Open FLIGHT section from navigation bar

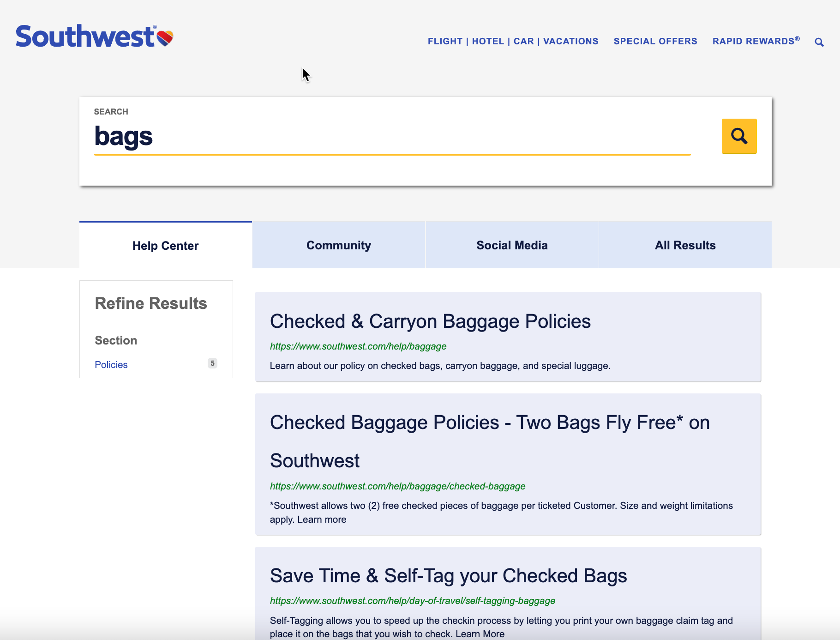click(x=444, y=41)
